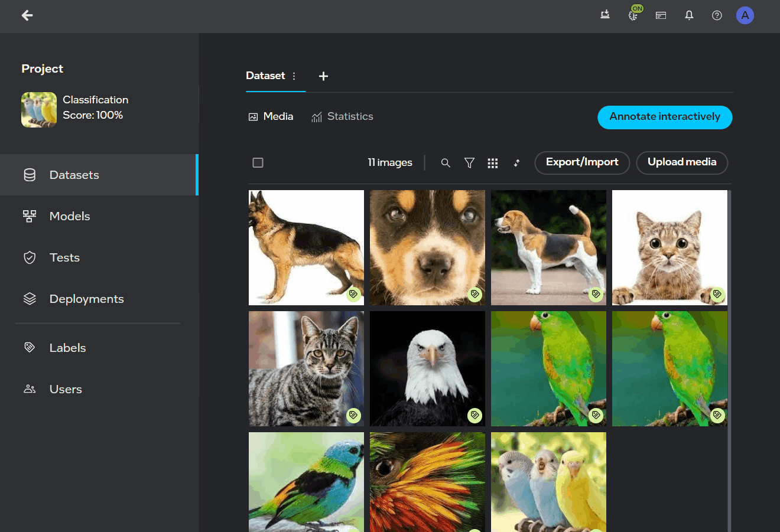Open the media search magnifier

(446, 163)
